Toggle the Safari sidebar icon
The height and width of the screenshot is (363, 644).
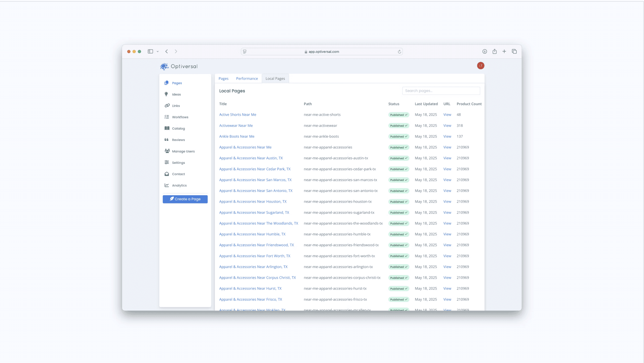coord(150,51)
